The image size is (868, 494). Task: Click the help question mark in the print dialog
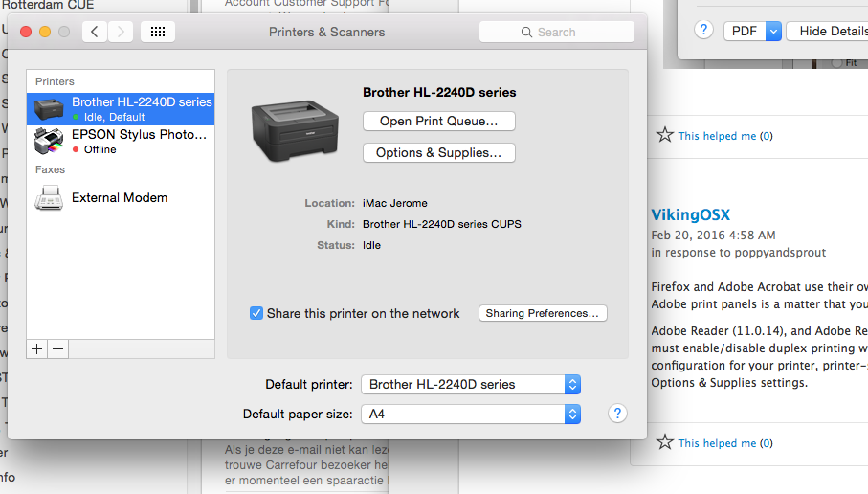point(703,30)
